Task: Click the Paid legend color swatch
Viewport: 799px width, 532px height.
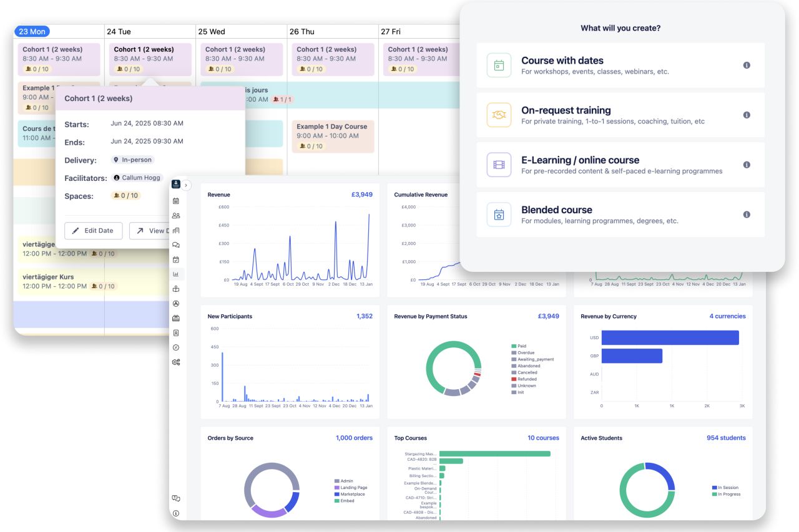Action: coord(514,346)
